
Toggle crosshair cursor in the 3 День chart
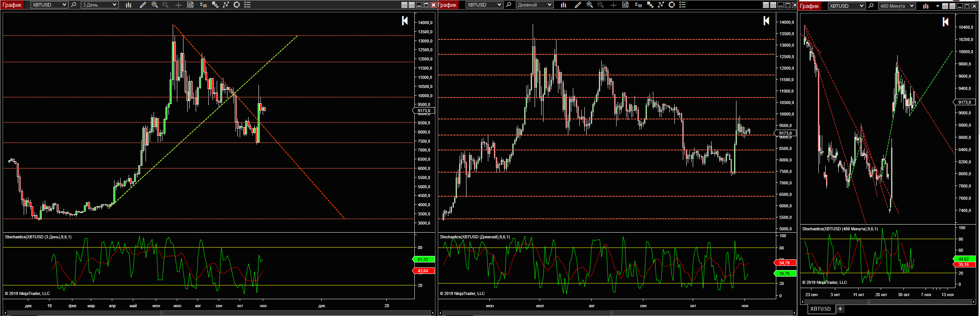click(178, 5)
